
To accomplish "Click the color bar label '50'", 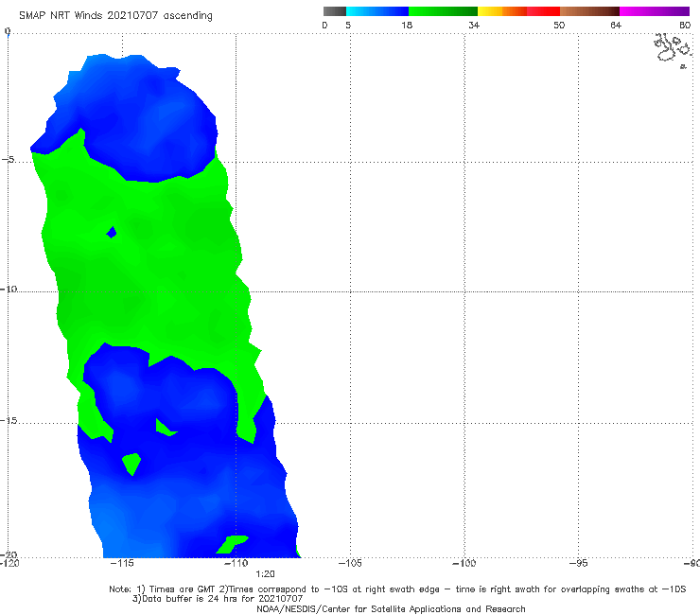I will [559, 26].
